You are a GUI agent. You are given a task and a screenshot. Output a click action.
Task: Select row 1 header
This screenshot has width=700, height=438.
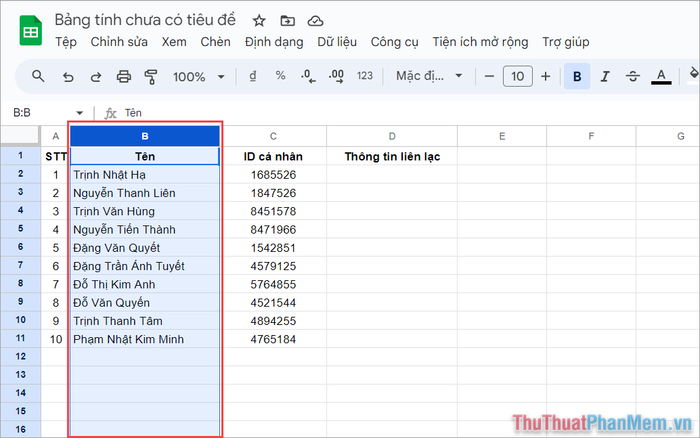coord(21,156)
